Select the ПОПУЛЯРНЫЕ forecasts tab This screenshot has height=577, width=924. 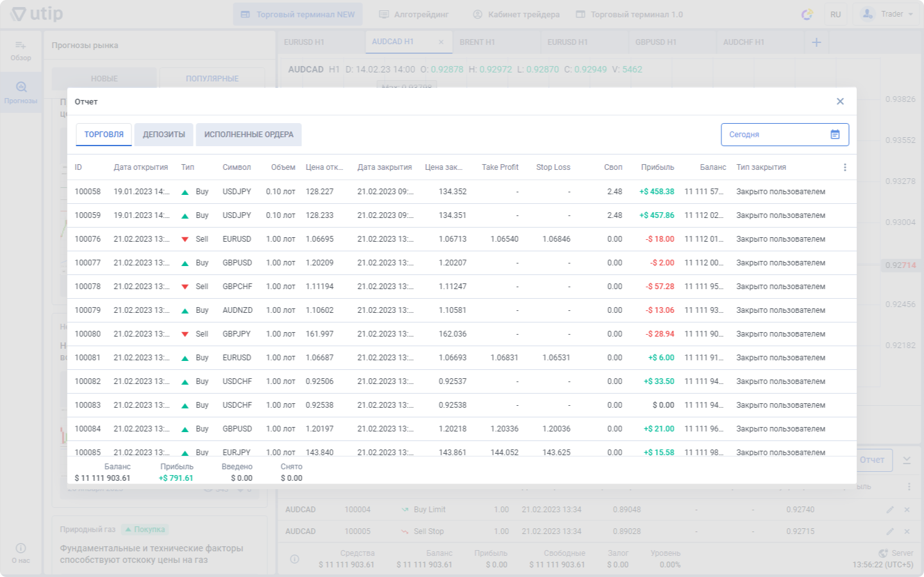(x=212, y=78)
